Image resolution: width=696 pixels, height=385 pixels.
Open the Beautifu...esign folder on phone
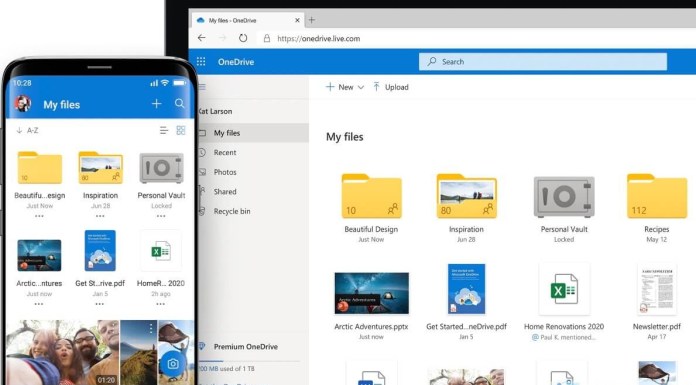pyautogui.click(x=40, y=168)
